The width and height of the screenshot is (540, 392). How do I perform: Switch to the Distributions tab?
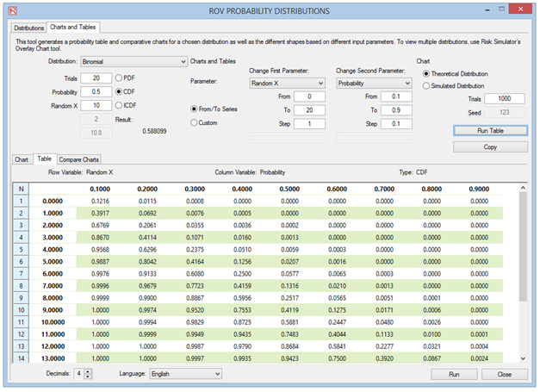pos(29,28)
